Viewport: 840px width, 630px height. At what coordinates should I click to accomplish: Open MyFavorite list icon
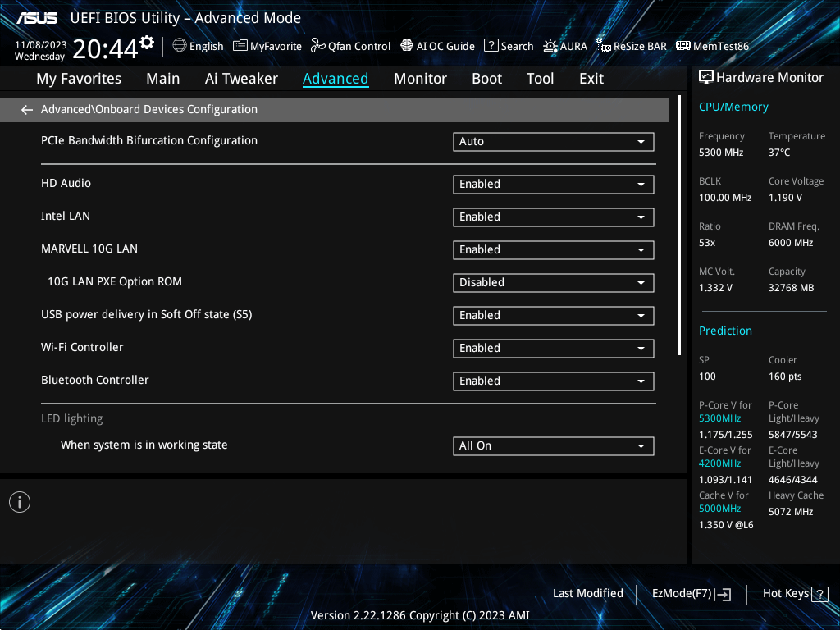(240, 46)
